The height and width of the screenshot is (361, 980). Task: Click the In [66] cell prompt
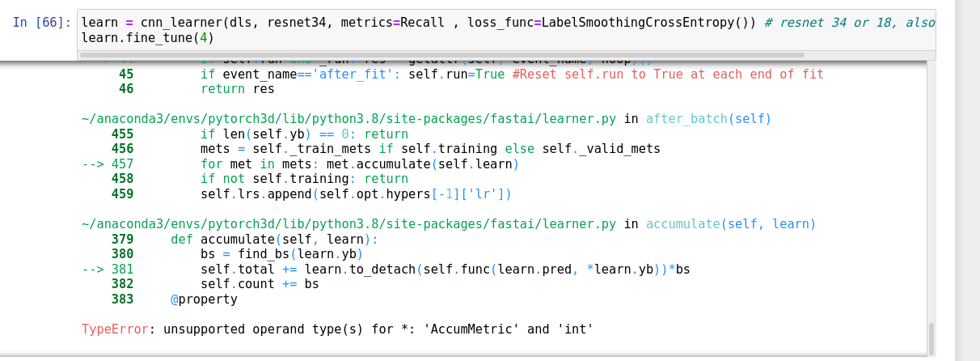[41, 23]
